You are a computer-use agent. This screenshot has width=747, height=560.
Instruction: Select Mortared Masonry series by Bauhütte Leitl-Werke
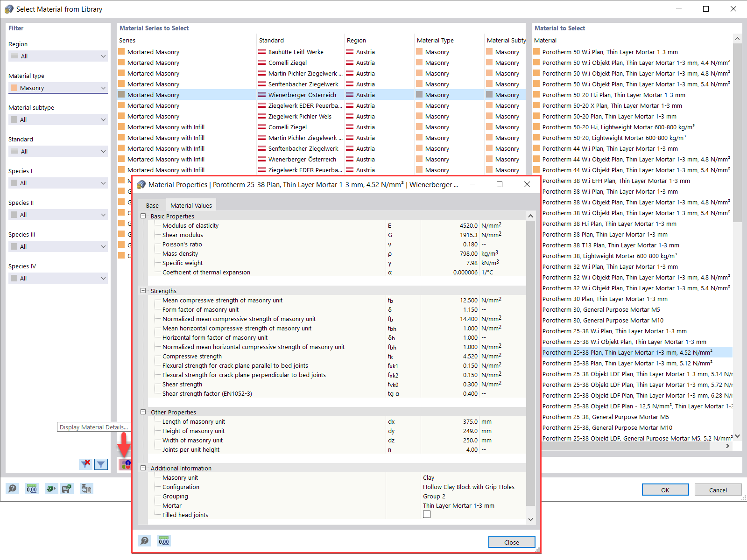pos(321,52)
